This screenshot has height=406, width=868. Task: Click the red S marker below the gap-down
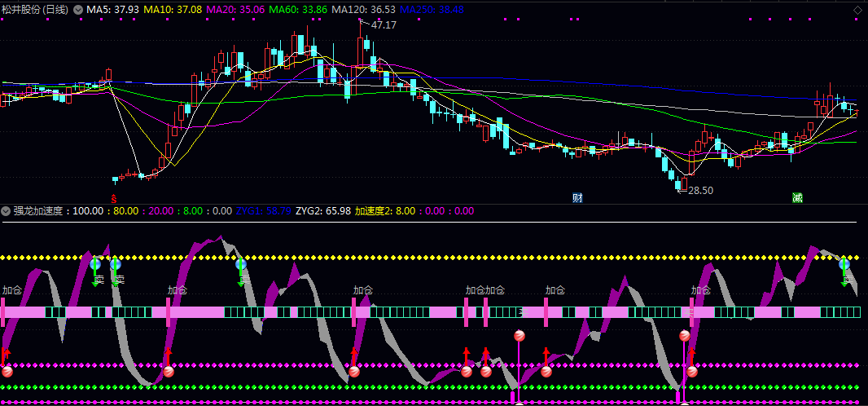click(114, 198)
